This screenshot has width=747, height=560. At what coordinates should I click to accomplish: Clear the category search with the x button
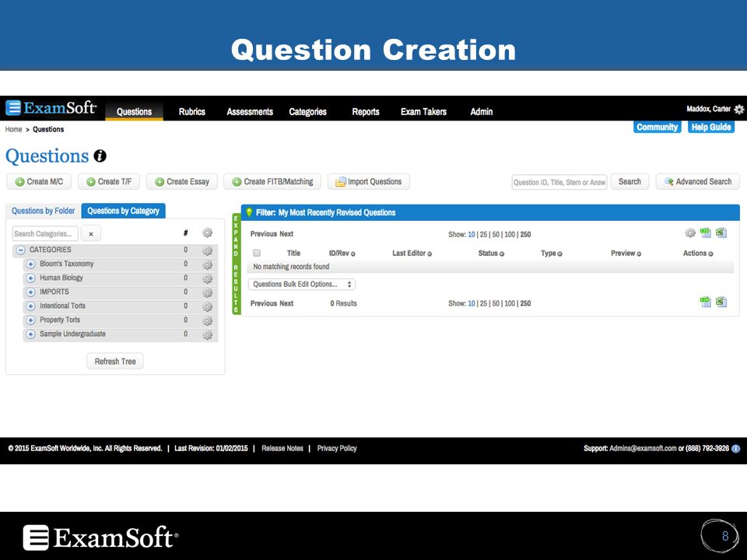tap(91, 234)
